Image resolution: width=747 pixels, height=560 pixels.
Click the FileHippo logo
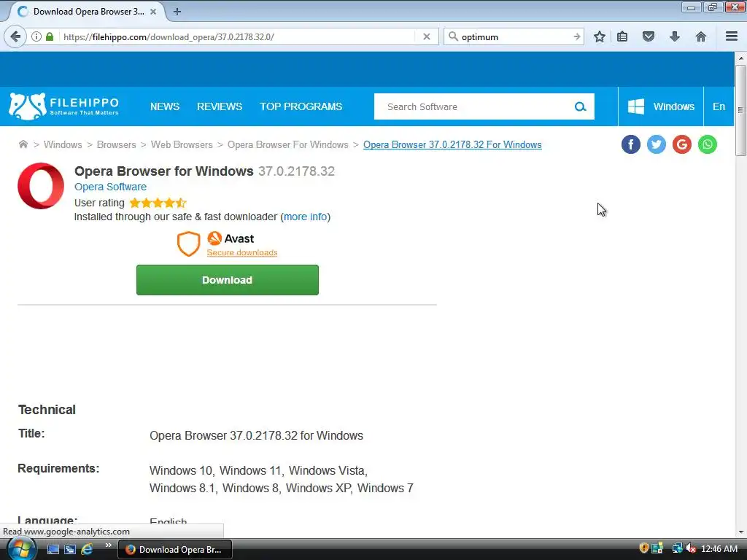[x=64, y=106]
